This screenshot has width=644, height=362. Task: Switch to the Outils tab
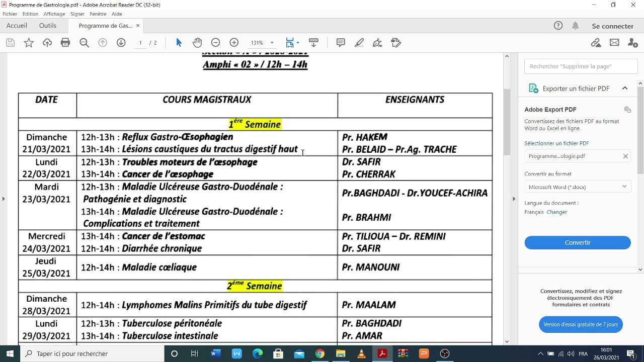tap(48, 26)
